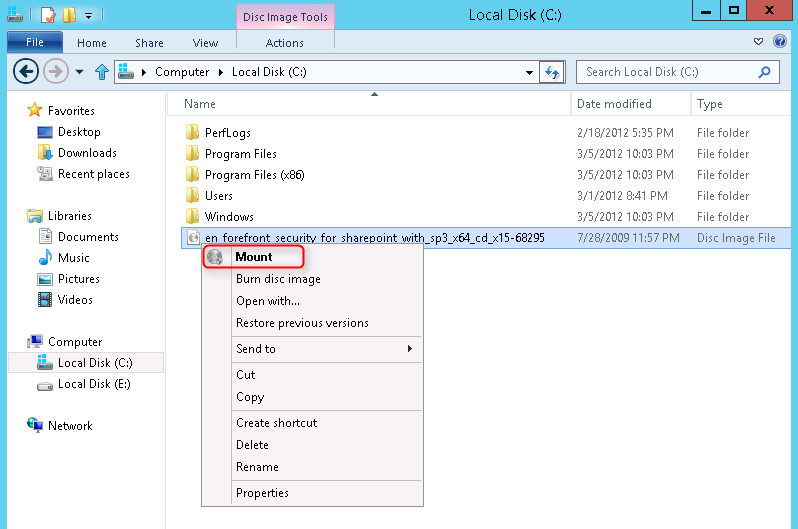Click the Back navigation arrow

(26, 71)
